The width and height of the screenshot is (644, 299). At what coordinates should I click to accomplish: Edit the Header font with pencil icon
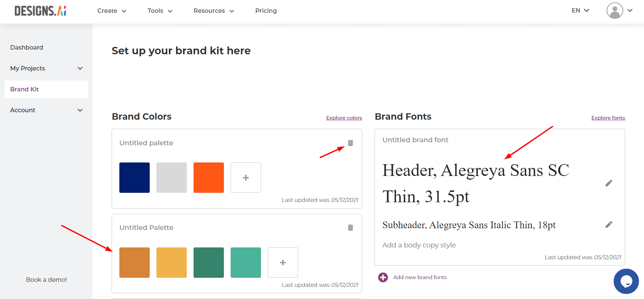609,183
